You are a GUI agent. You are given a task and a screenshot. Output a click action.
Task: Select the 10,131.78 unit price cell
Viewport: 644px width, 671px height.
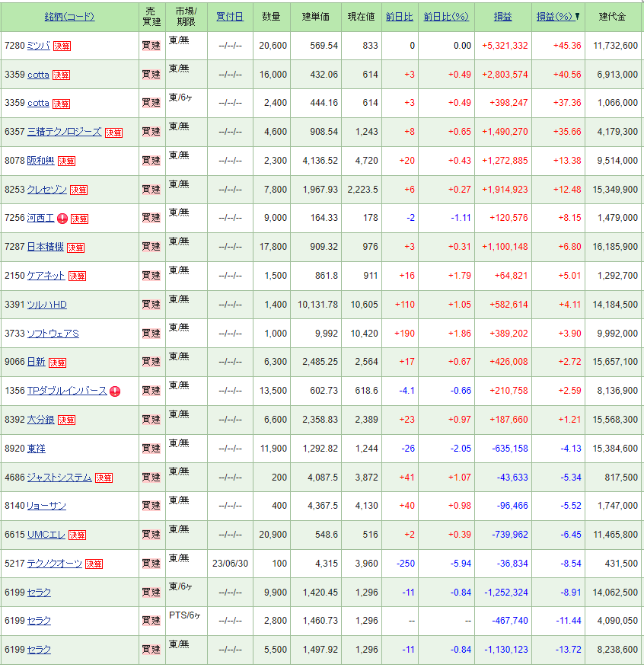coord(317,305)
